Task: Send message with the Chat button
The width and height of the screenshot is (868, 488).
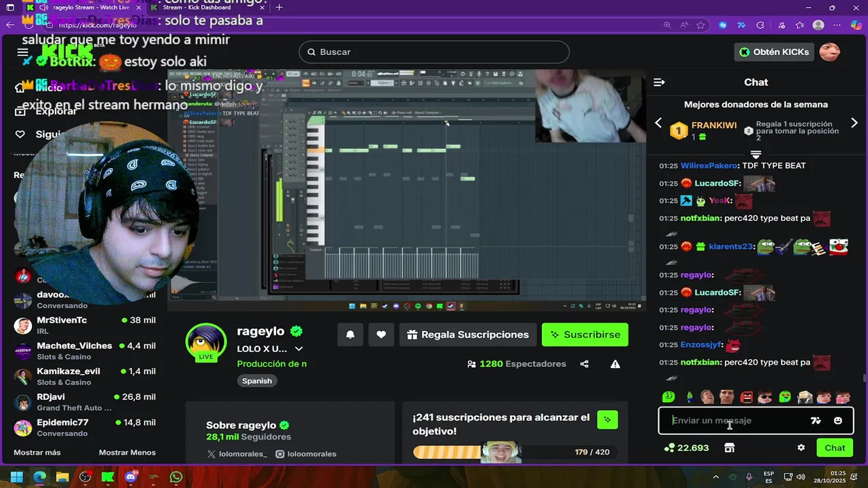Action: (835, 448)
